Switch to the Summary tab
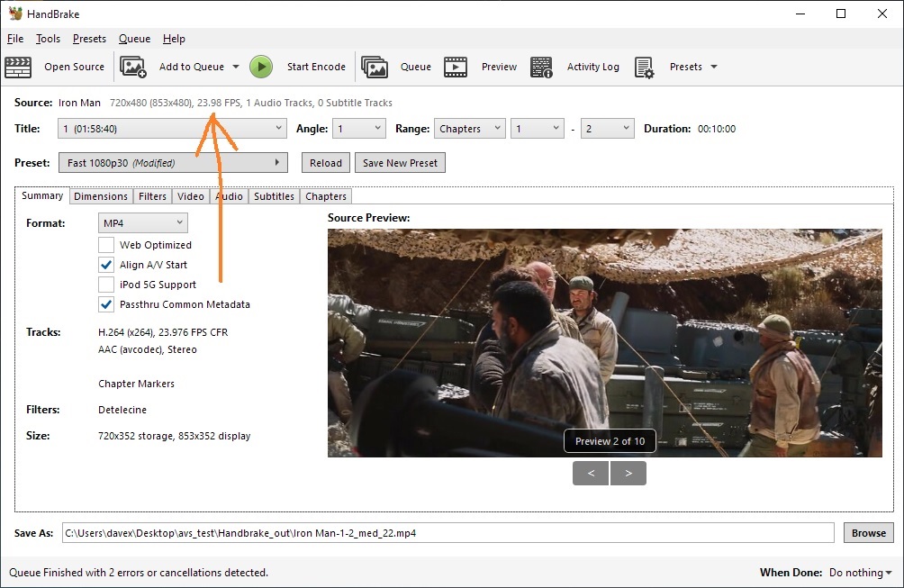This screenshot has width=904, height=588. tap(42, 195)
